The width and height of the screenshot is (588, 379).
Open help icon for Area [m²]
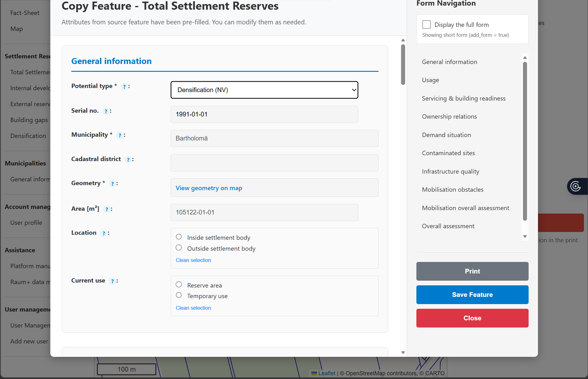107,209
